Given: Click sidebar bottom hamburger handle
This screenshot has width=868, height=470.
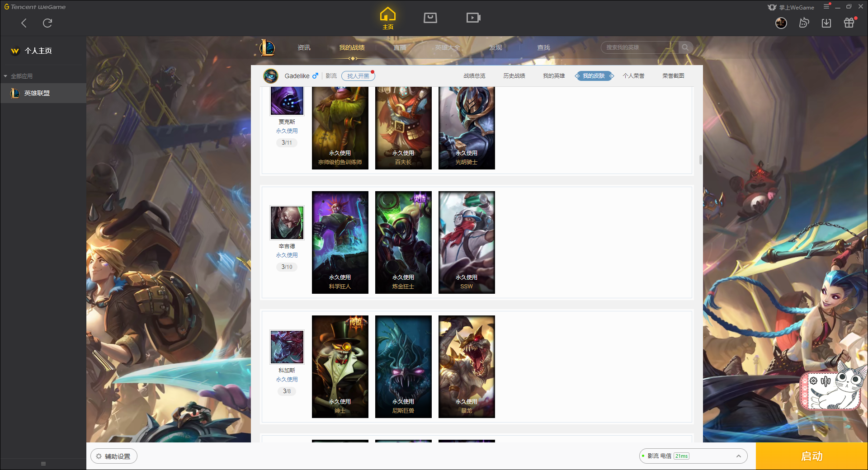Looking at the screenshot, I should (43, 464).
